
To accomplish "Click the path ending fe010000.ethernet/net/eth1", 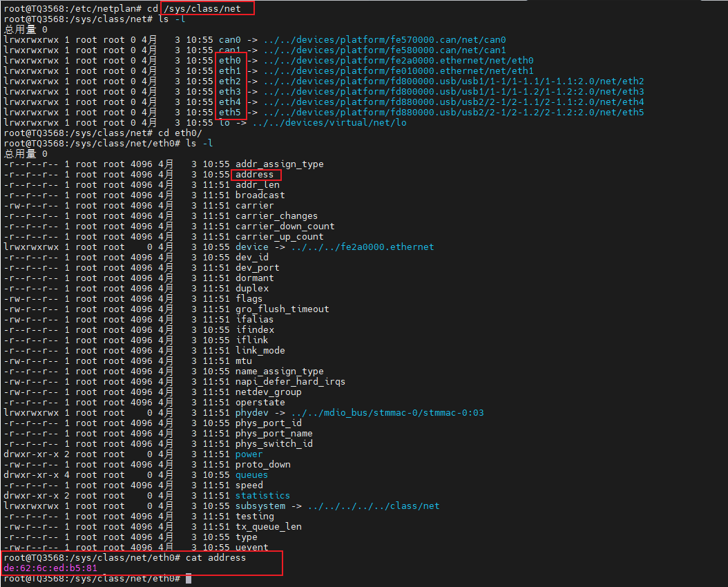I will [x=399, y=71].
